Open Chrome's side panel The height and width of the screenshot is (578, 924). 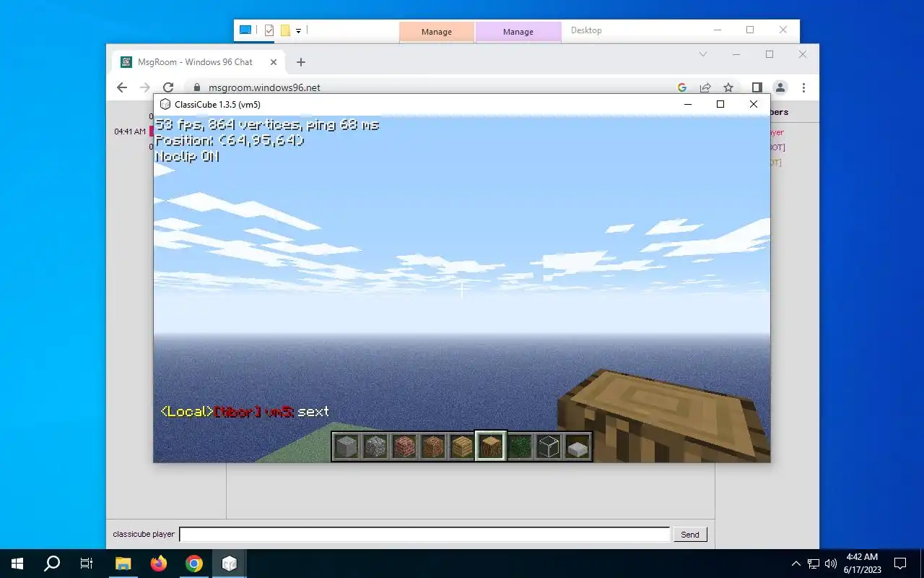(x=757, y=87)
